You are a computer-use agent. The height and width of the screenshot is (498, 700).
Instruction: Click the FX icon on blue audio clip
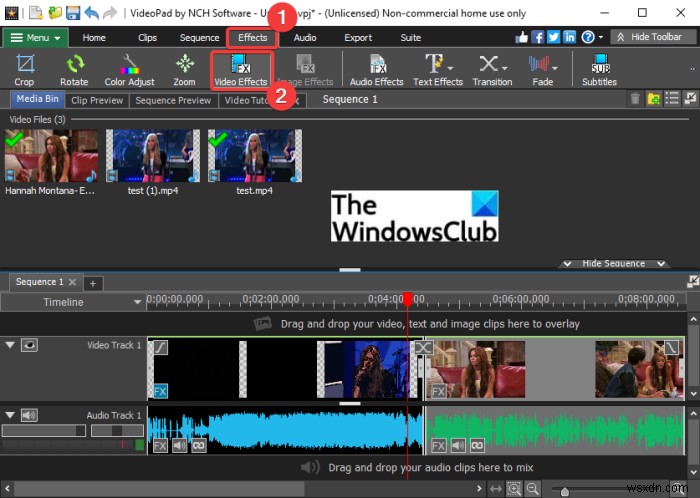click(160, 445)
